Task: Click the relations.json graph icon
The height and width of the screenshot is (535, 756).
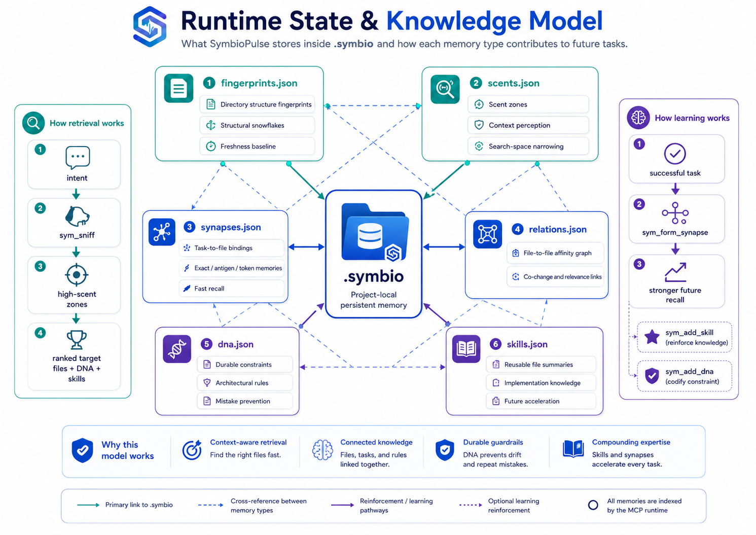Action: 487,234
